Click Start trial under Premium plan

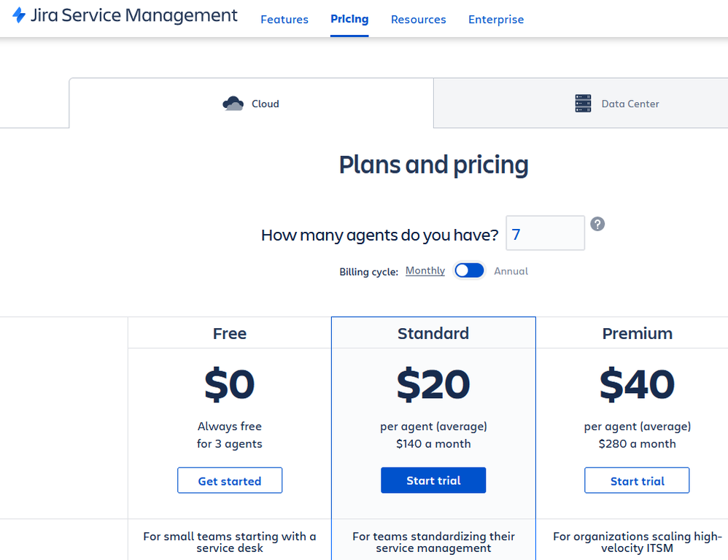point(637,481)
